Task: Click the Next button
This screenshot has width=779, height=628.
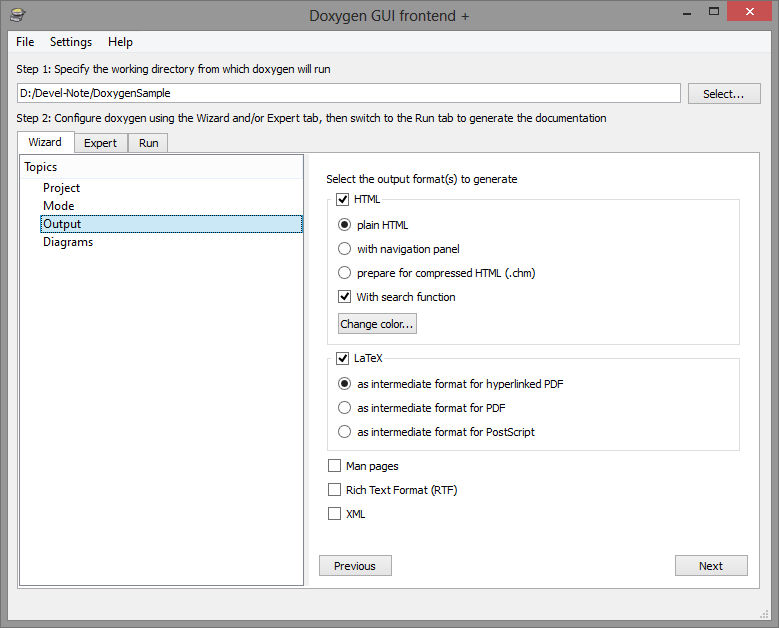Action: [x=711, y=565]
